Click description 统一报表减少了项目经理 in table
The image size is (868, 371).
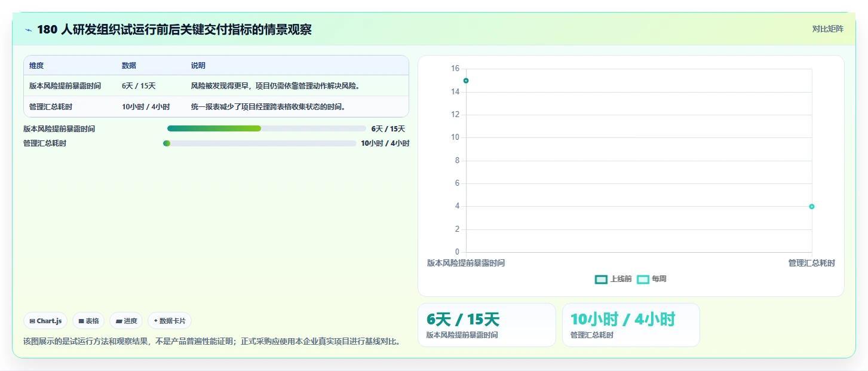coord(268,107)
